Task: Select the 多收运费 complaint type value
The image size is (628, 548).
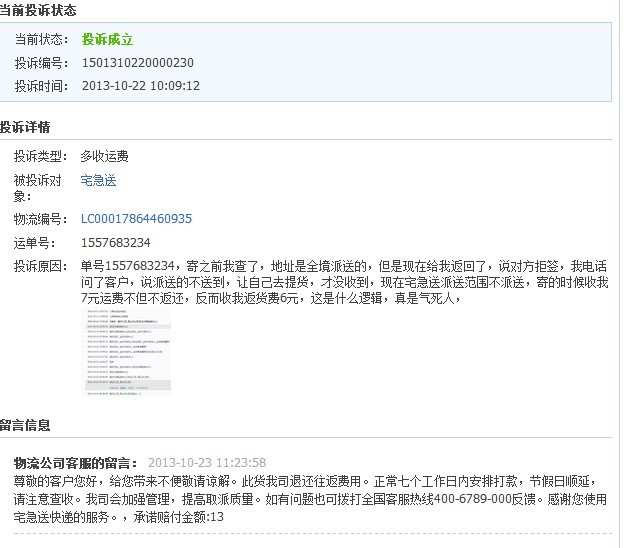Action: (104, 157)
